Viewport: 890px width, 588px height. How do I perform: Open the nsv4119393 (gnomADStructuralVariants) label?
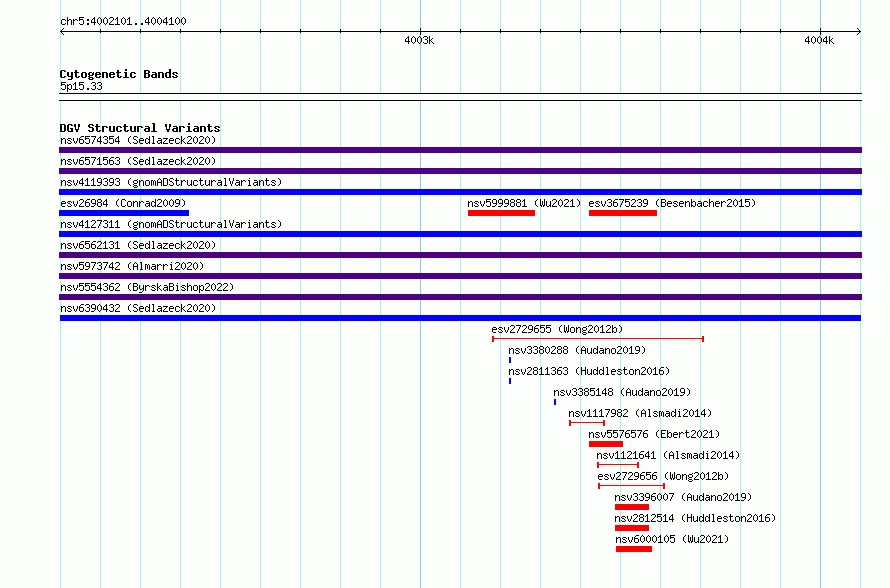pos(171,182)
